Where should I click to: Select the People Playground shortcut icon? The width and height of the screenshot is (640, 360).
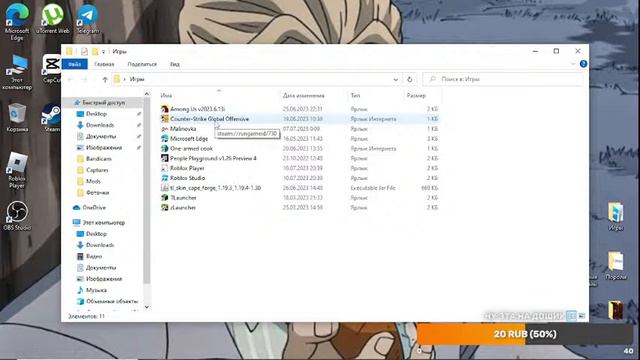164,158
